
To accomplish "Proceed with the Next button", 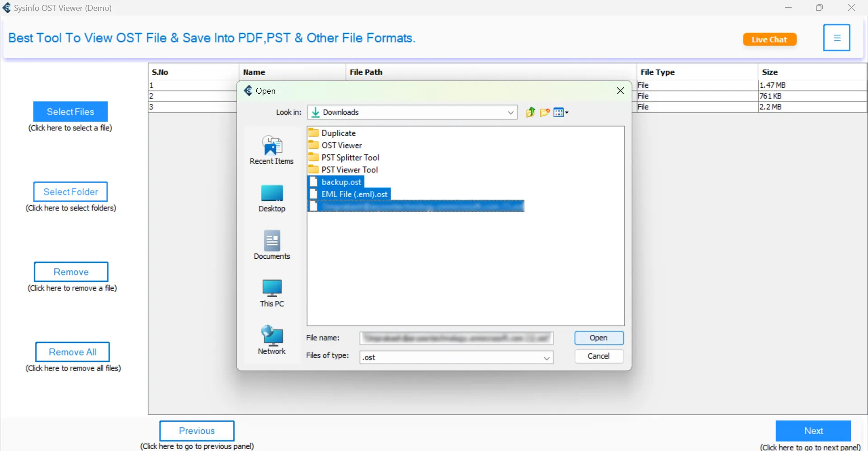I will 813,431.
